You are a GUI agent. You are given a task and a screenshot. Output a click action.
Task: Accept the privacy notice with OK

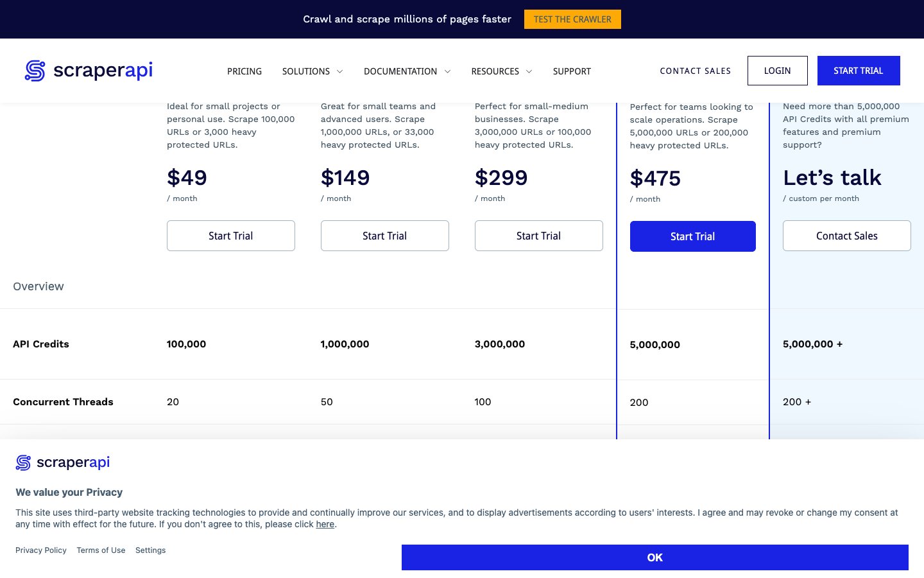tap(654, 557)
